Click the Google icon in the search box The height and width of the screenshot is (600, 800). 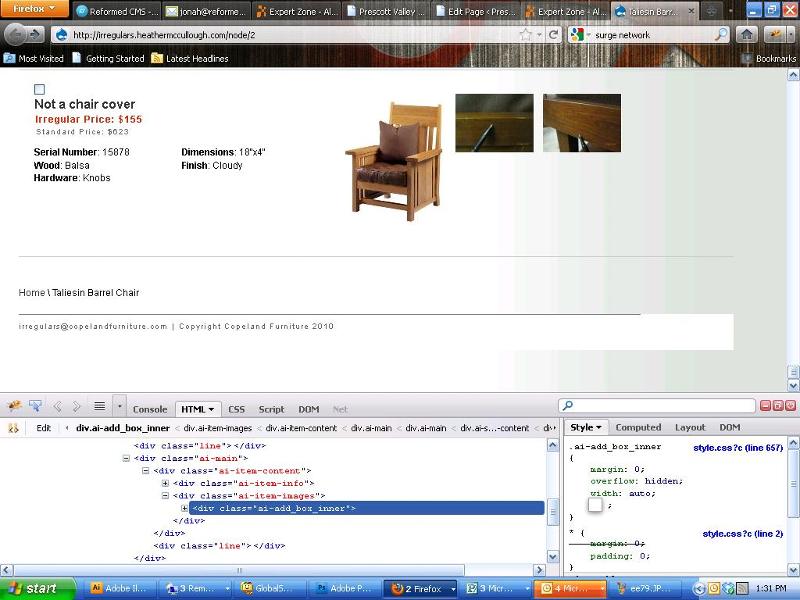578,33
